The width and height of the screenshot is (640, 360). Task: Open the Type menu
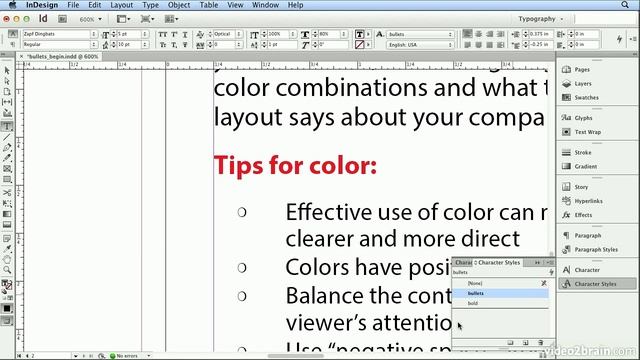pyautogui.click(x=150, y=5)
